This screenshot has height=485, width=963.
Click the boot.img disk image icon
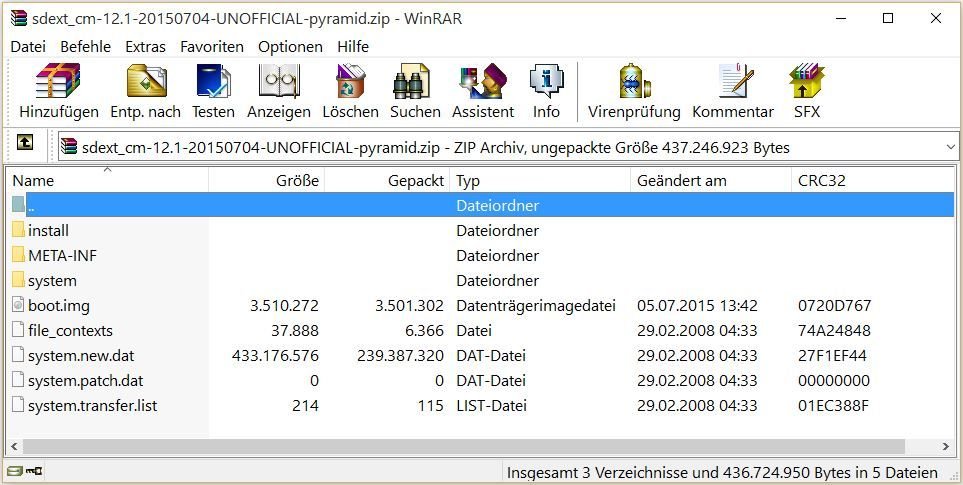coord(18,305)
